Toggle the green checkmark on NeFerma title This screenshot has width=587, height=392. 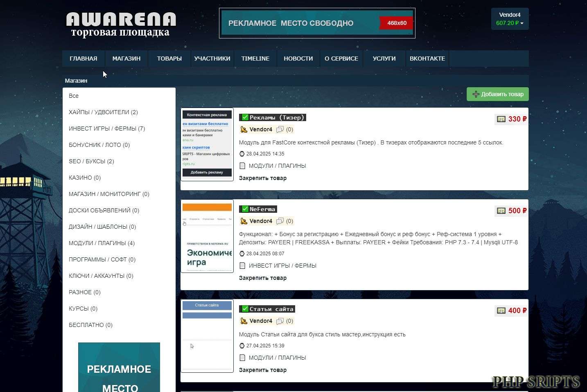[x=245, y=209]
